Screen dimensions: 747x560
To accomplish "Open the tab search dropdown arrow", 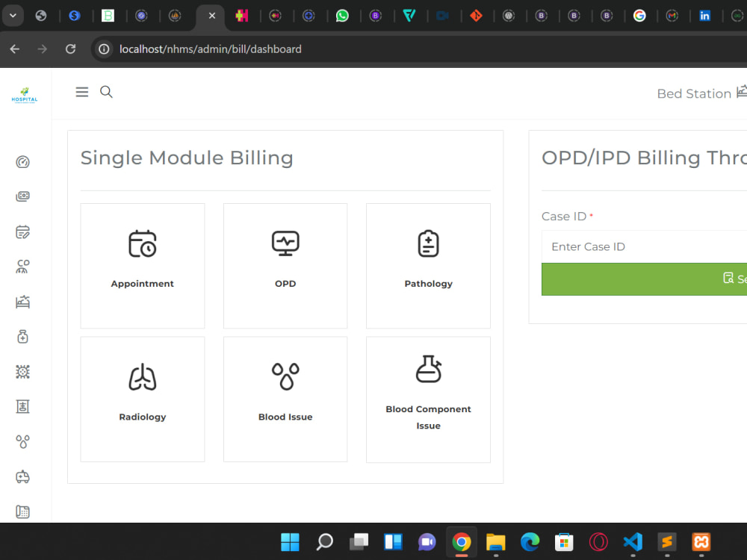I will (x=13, y=16).
